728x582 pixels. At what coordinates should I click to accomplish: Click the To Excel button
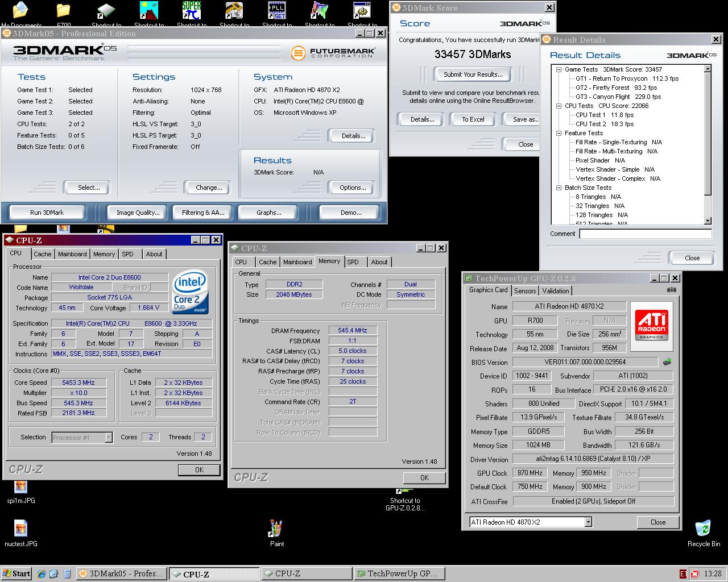pyautogui.click(x=473, y=119)
